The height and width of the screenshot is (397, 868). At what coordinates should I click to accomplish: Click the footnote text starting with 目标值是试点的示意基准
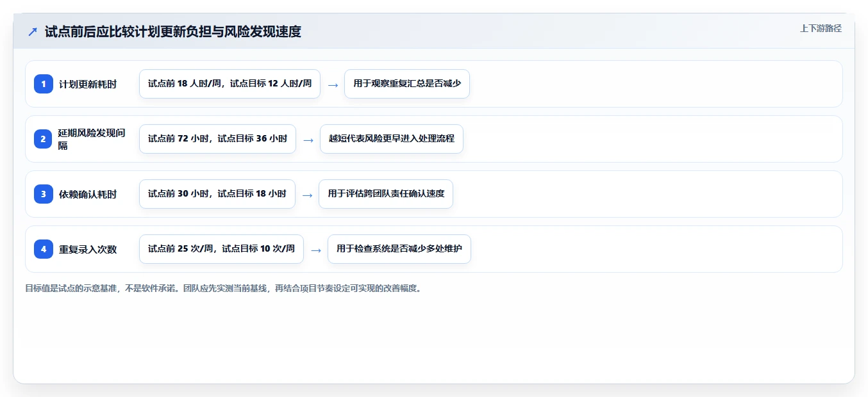click(224, 288)
